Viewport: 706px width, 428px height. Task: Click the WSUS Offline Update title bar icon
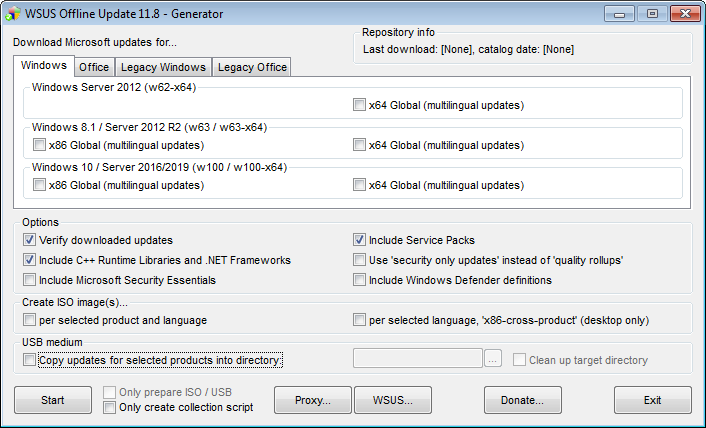[14, 14]
